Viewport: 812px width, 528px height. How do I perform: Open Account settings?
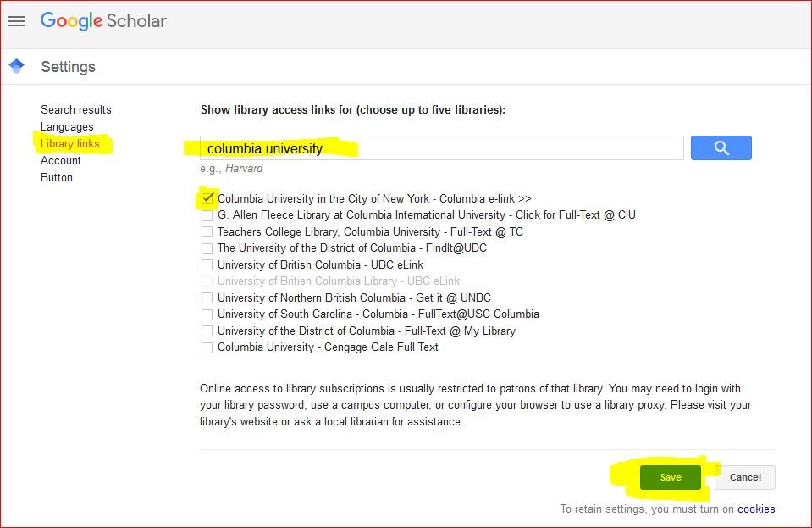point(61,161)
